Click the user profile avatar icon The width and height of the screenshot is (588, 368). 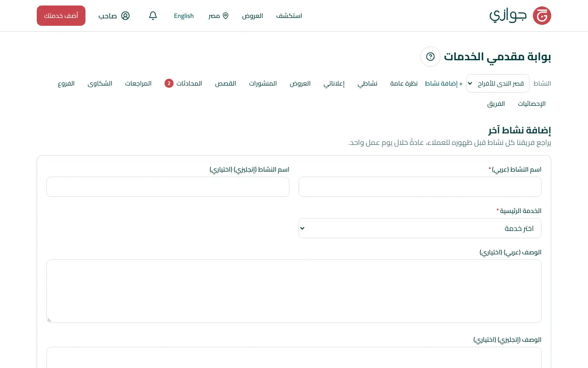(125, 16)
